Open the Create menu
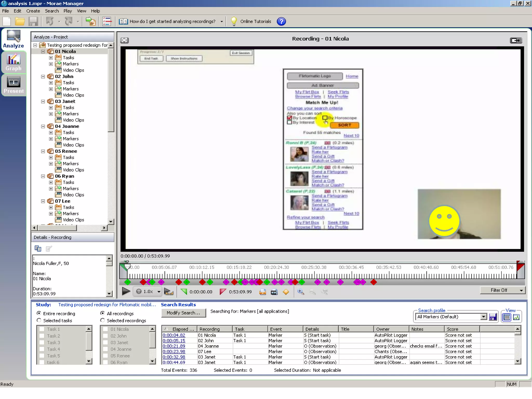 click(33, 11)
